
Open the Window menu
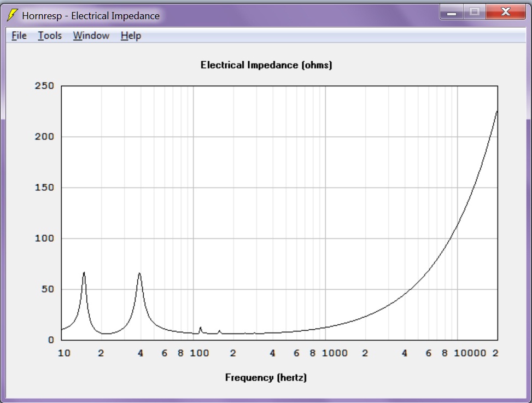[x=91, y=36]
